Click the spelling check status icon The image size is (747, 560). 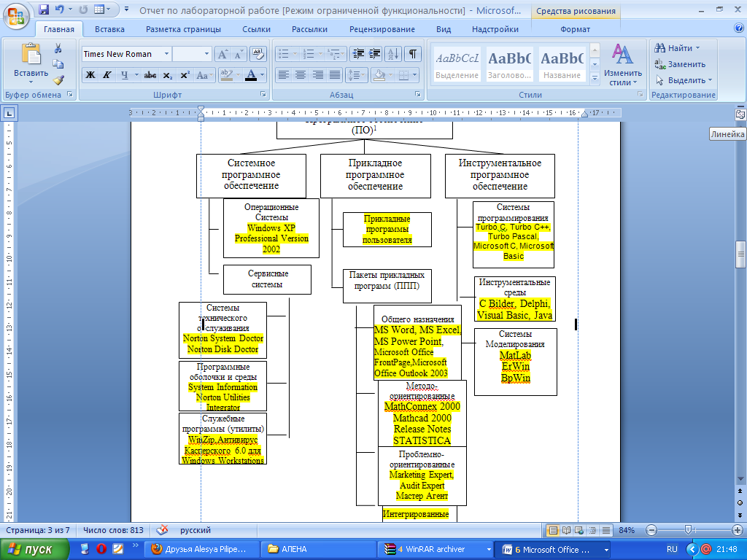(x=163, y=530)
